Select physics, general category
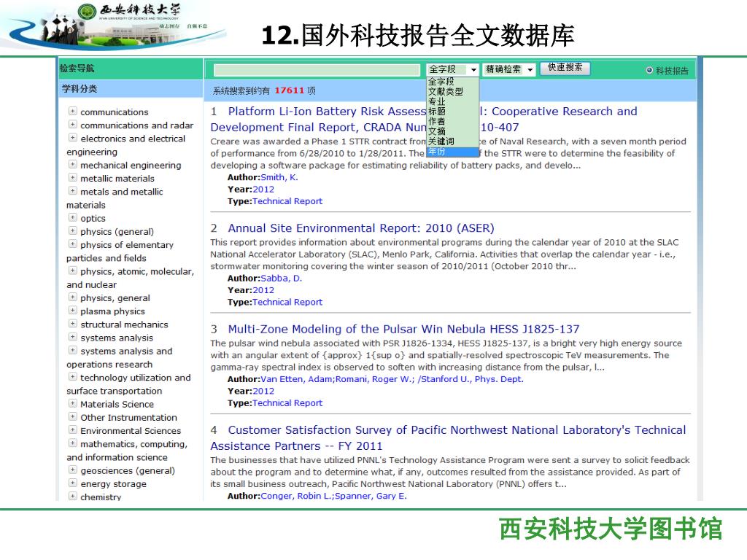This screenshot has width=747, height=560. (x=115, y=298)
